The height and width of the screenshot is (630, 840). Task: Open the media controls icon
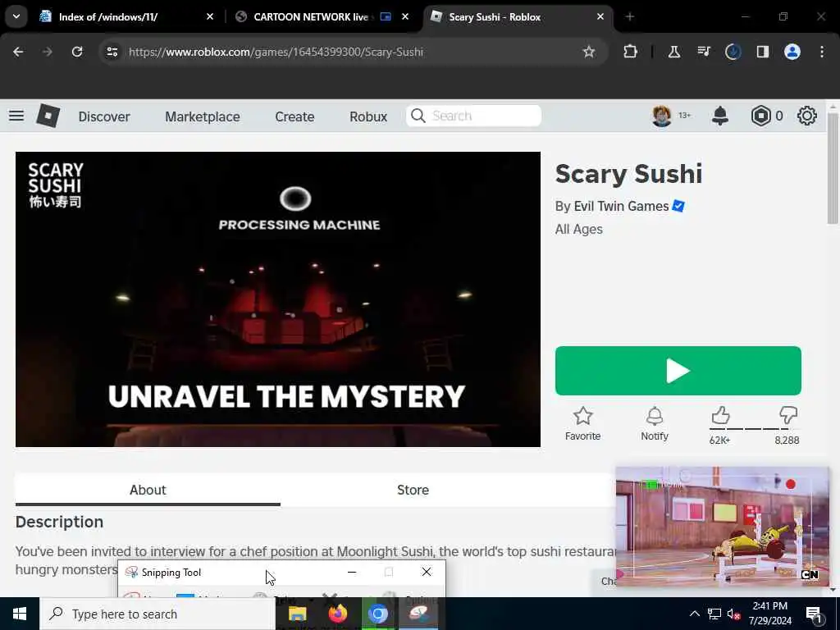click(x=703, y=52)
